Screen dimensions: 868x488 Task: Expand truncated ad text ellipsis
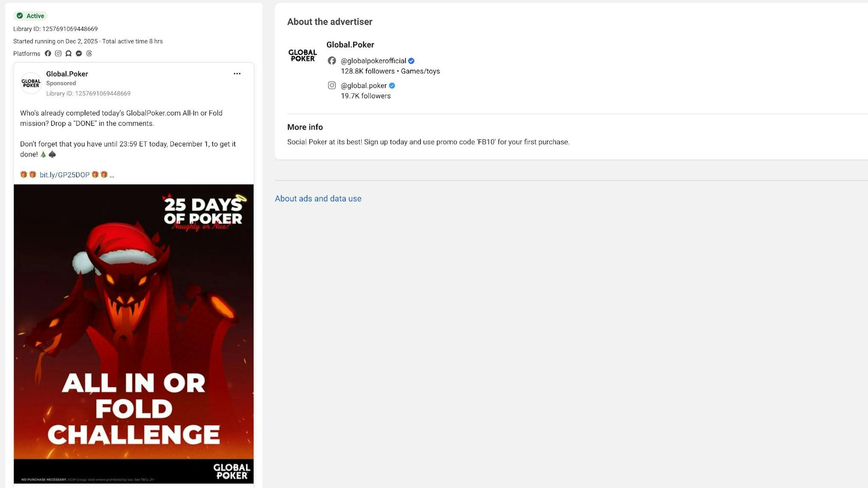click(112, 175)
